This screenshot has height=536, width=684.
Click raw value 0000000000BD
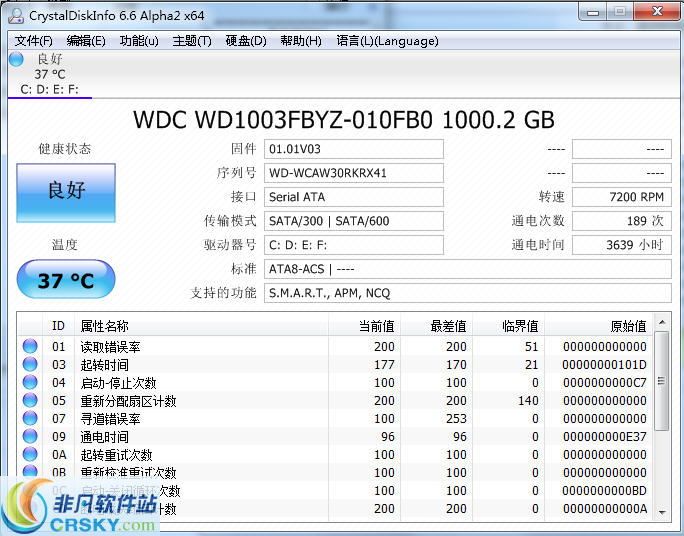(604, 491)
